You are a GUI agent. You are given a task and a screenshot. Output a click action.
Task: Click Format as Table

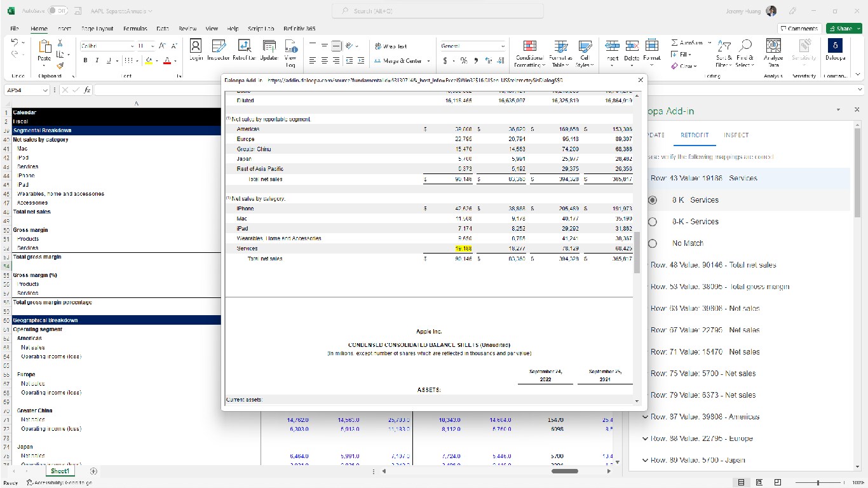pyautogui.click(x=560, y=53)
